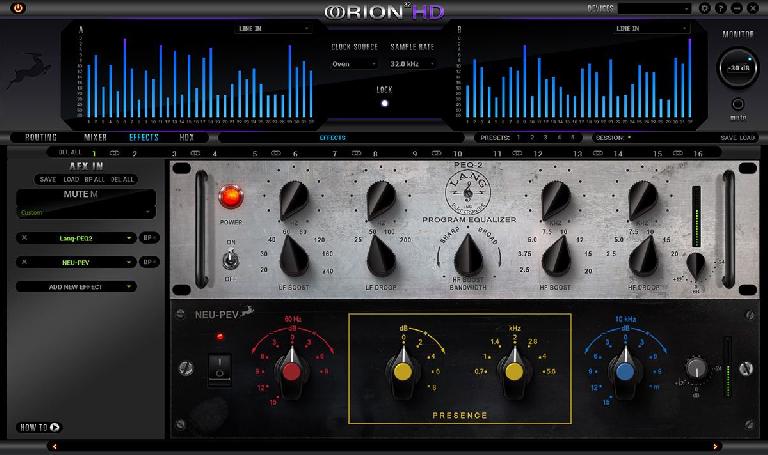Click the link icon between channels 7 and 8
768x455 pixels.
(356, 153)
